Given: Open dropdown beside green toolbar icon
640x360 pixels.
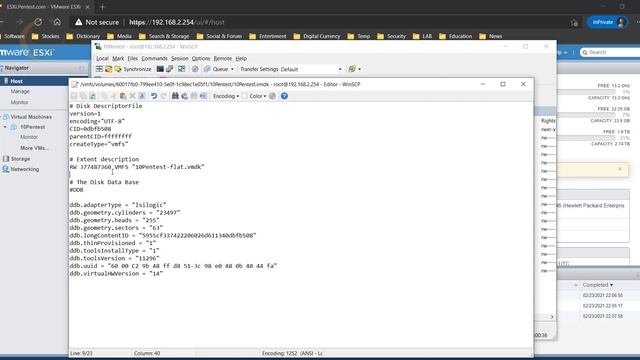Looking at the screenshot, I should point(360,69).
